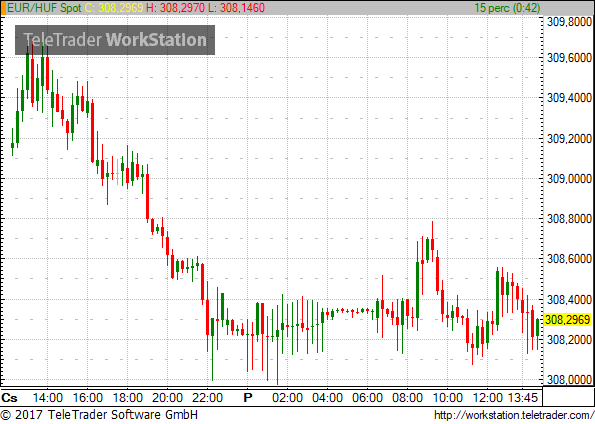Select the high value H: 308,2970
Screen dimensions: 595x424
[175, 8]
